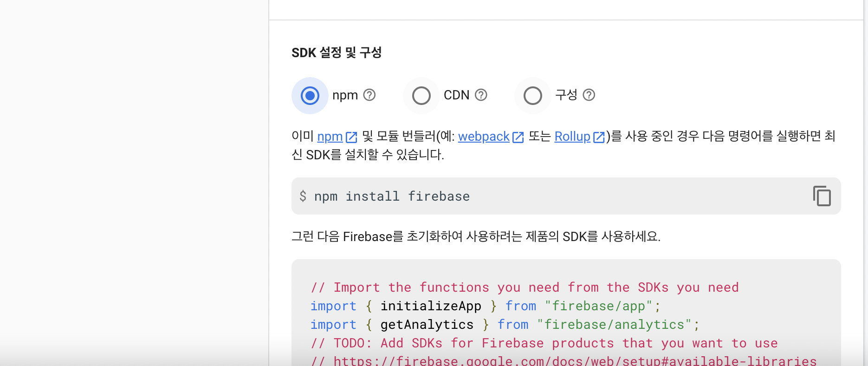Click the external-link icon after Rollup

coord(599,137)
